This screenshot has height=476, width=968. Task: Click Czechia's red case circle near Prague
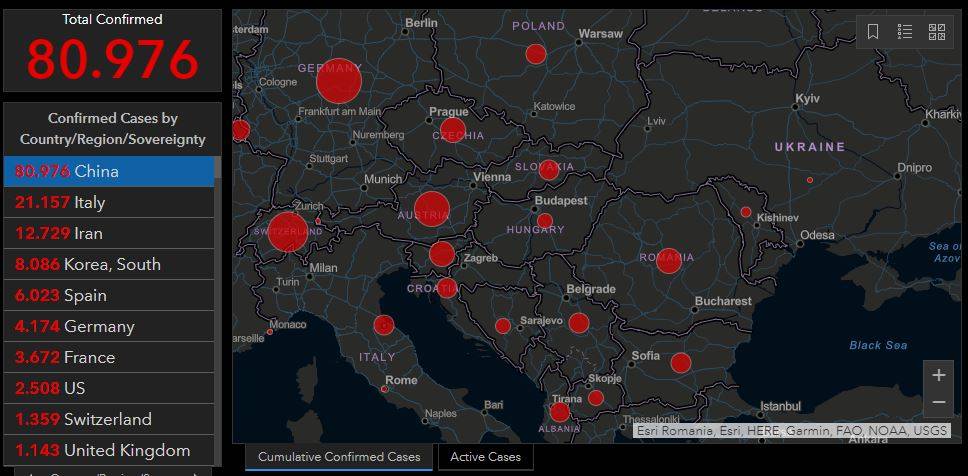[x=453, y=130]
